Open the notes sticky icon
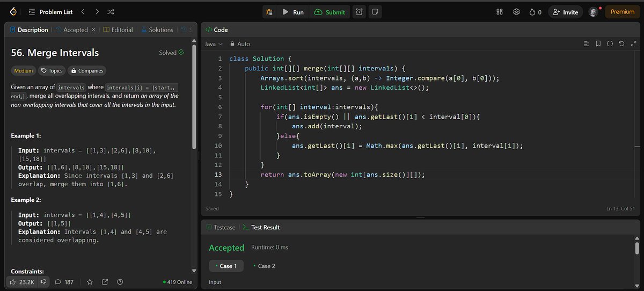 pyautogui.click(x=376, y=12)
